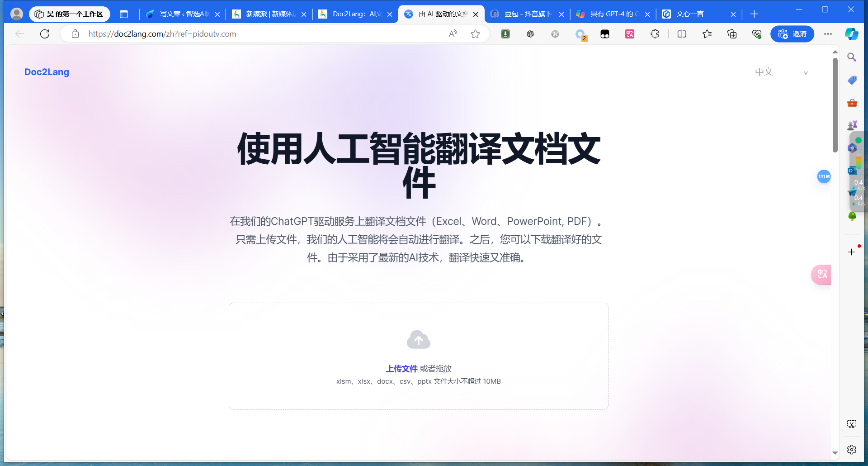868x466 pixels.
Task: Open the ChatGPT extension from the toolbar
Action: click(530, 34)
